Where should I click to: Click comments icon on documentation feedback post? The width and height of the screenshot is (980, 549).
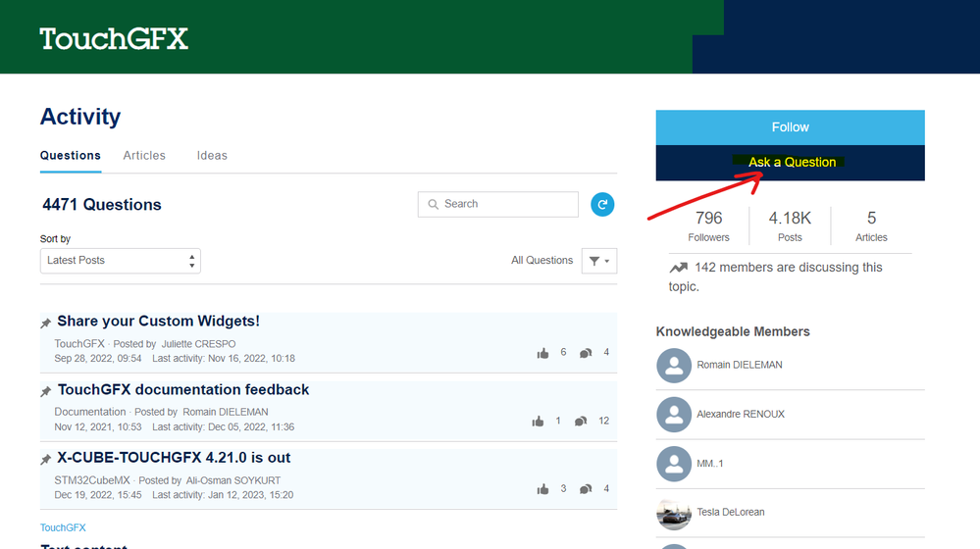[x=581, y=422]
